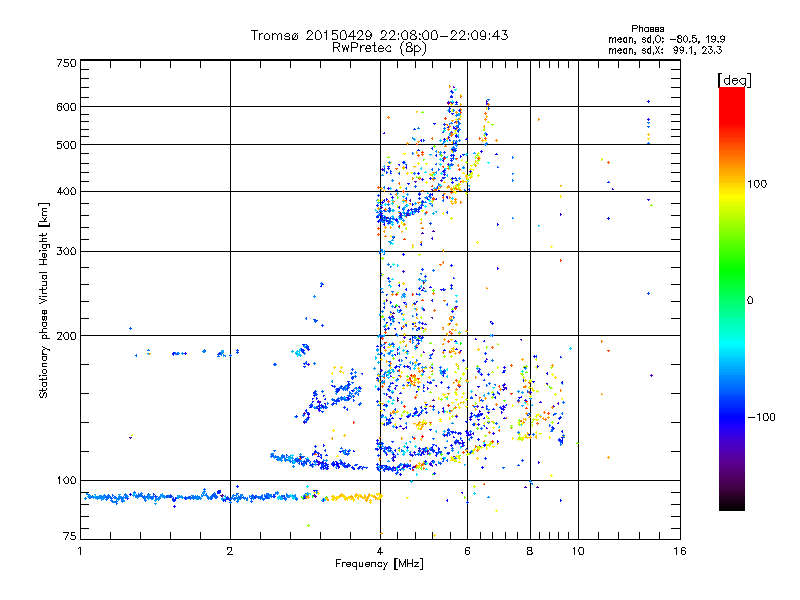Viewport: 800px width, 600px height.
Task: Click the y-axis tick label '200'
Action: [66, 336]
